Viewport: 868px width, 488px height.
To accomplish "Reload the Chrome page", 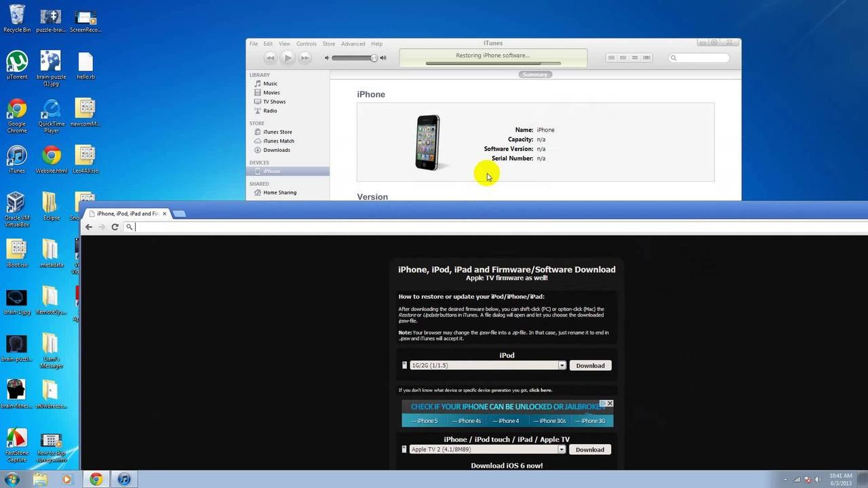I will [115, 227].
